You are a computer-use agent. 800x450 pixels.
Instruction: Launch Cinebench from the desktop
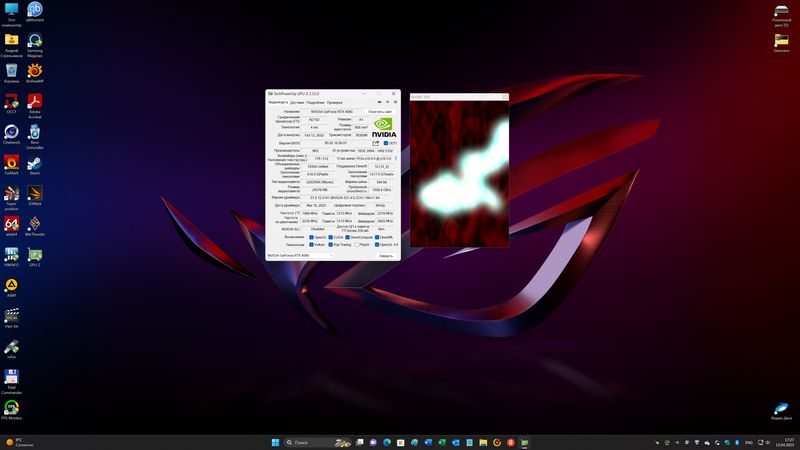[x=11, y=134]
